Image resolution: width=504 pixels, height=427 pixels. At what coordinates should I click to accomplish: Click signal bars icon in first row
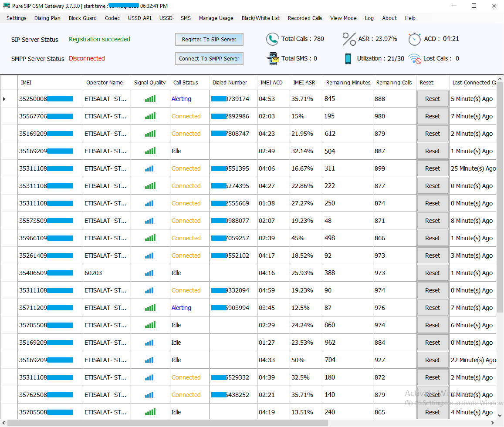click(x=150, y=99)
